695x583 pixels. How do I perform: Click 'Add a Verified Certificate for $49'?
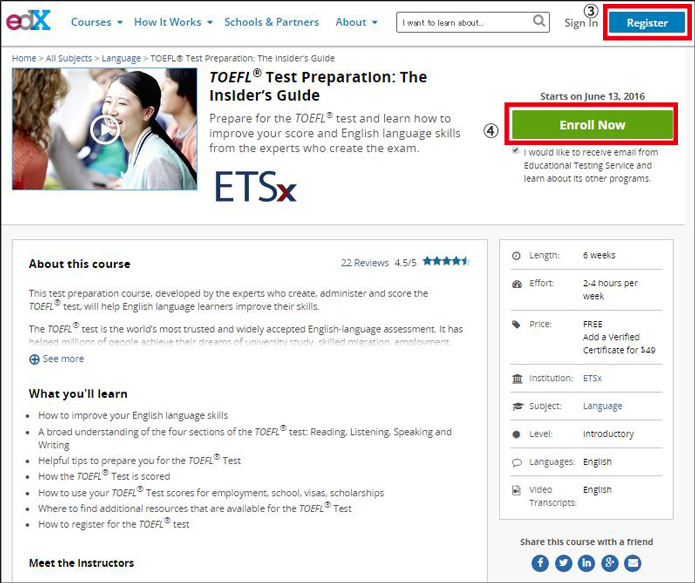click(619, 344)
